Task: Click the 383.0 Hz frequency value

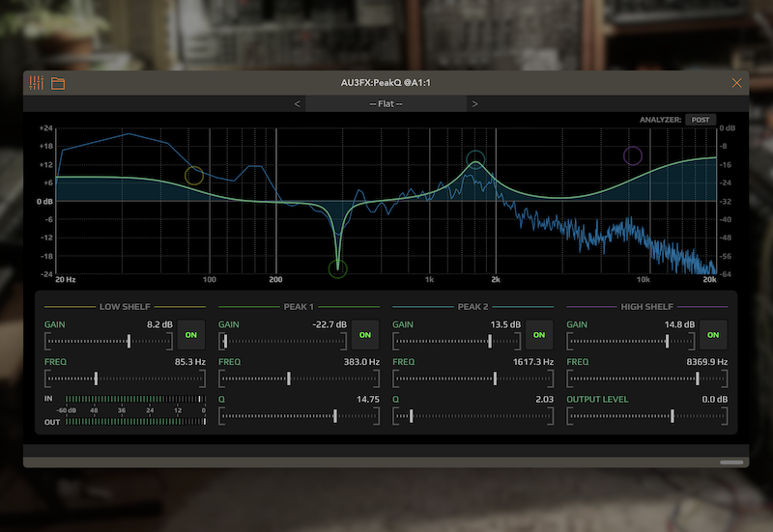Action: point(361,362)
